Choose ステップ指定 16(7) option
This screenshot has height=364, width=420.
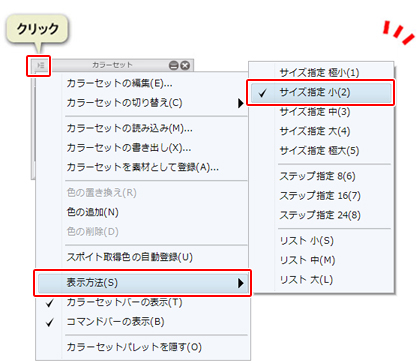click(320, 195)
